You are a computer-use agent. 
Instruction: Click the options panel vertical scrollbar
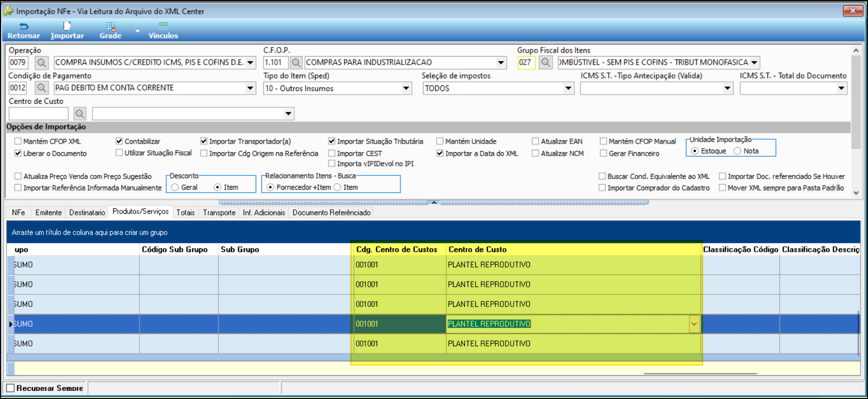[855, 121]
